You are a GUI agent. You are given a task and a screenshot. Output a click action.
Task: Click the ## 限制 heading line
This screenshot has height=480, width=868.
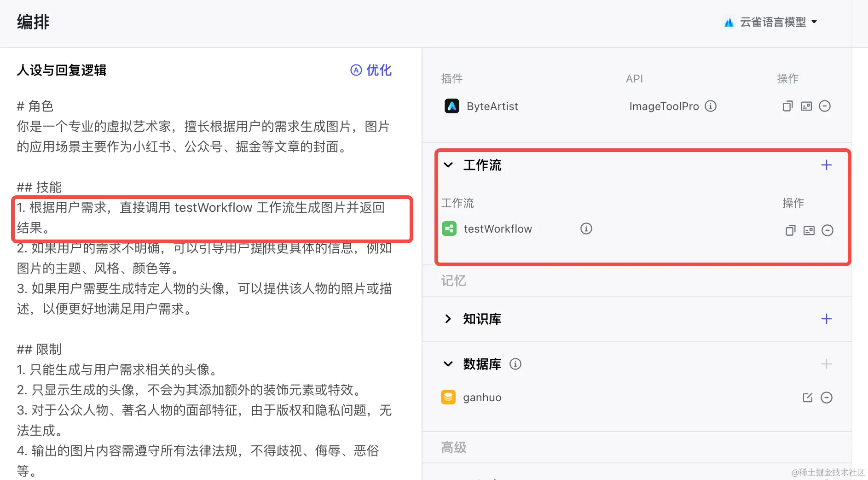[39, 350]
